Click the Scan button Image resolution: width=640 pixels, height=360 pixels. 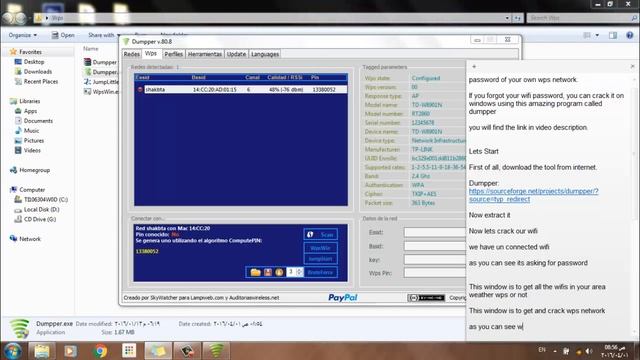pyautogui.click(x=321, y=234)
